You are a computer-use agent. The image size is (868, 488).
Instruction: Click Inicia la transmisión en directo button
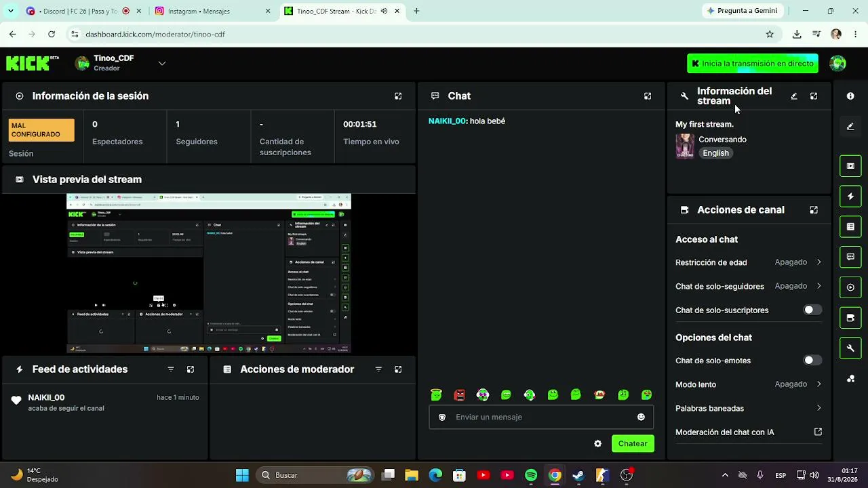pos(753,64)
